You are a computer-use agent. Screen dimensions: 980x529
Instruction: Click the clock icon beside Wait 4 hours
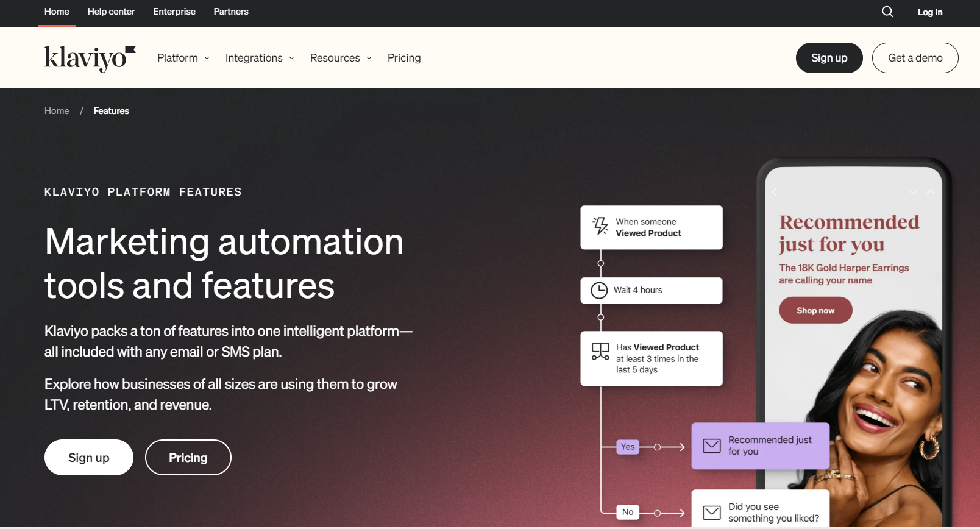pyautogui.click(x=599, y=290)
